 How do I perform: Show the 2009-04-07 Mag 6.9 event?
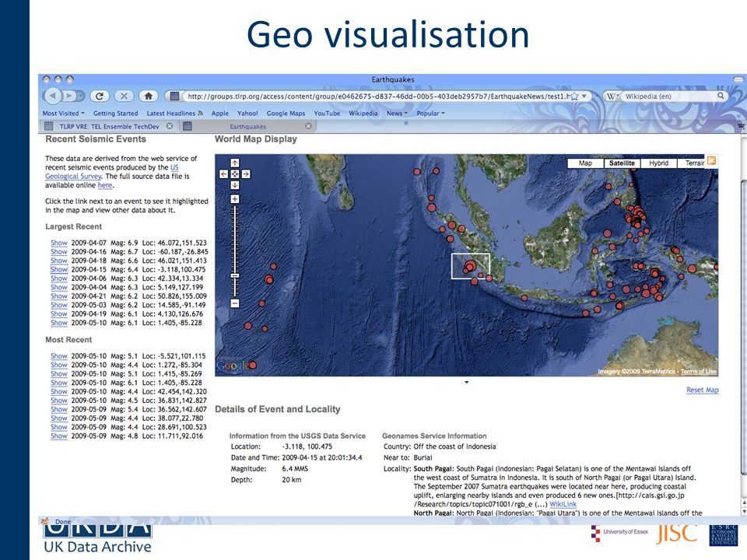pyautogui.click(x=59, y=243)
